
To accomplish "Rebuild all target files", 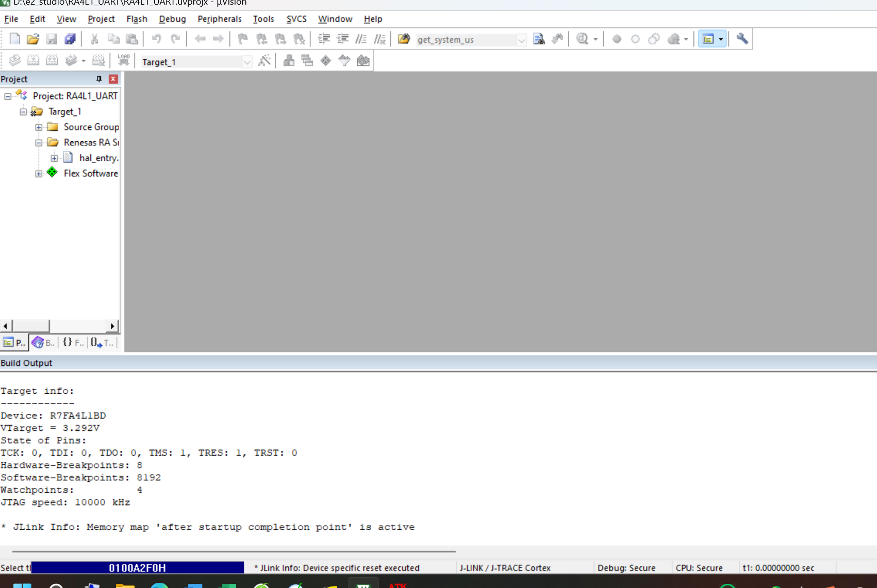I will click(52, 61).
